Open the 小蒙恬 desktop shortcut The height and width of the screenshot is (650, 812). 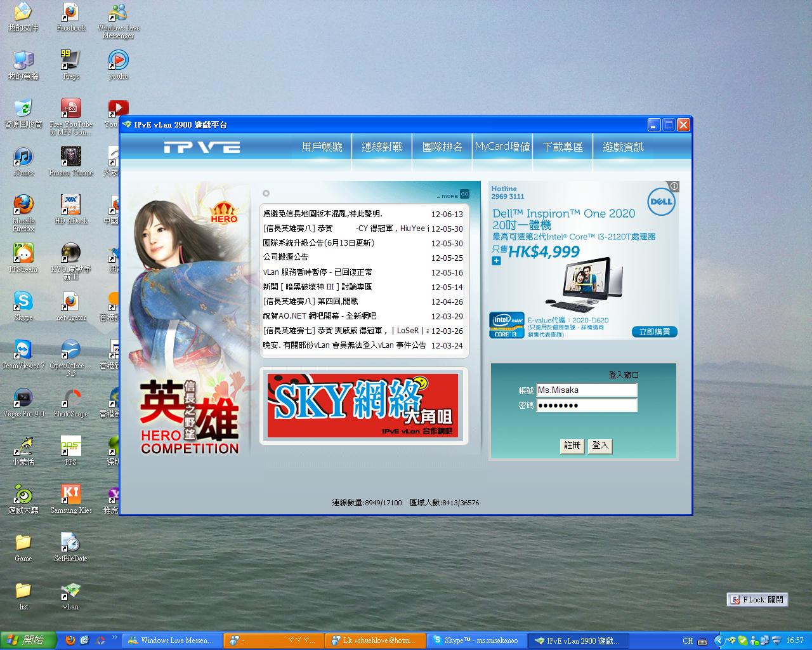[23, 452]
